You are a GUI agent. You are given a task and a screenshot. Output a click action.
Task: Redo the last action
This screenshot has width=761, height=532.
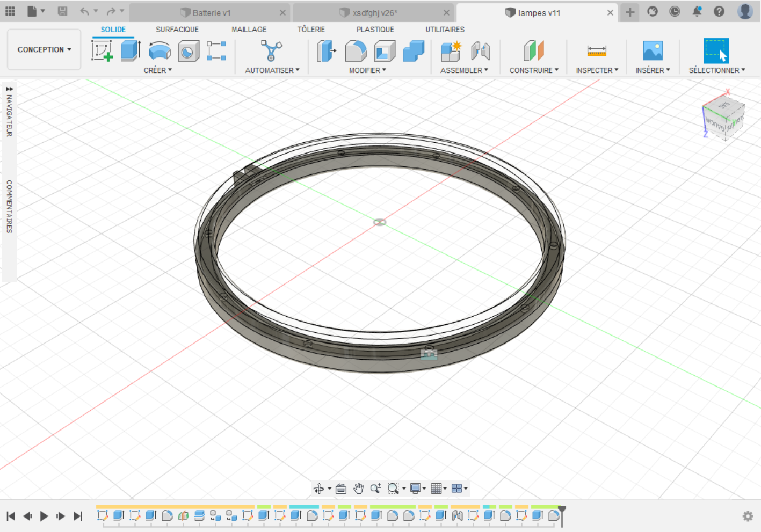click(x=111, y=11)
